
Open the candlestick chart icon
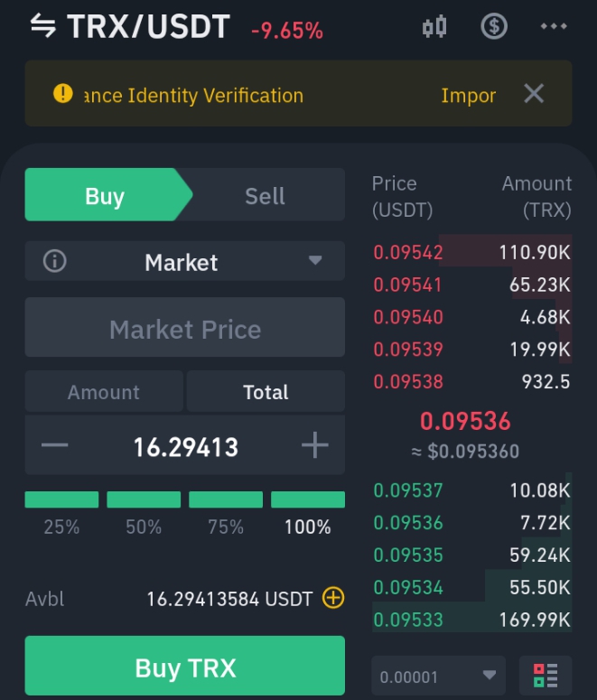coord(434,27)
